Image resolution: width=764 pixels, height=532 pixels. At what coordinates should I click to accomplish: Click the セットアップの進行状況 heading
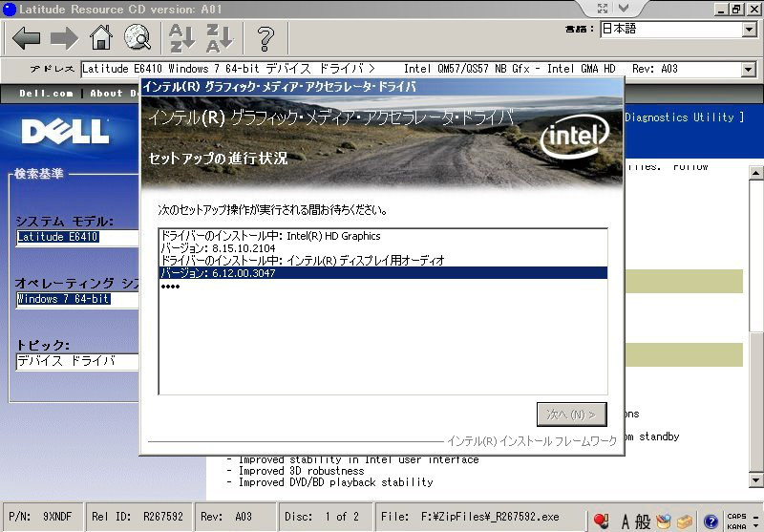click(218, 159)
